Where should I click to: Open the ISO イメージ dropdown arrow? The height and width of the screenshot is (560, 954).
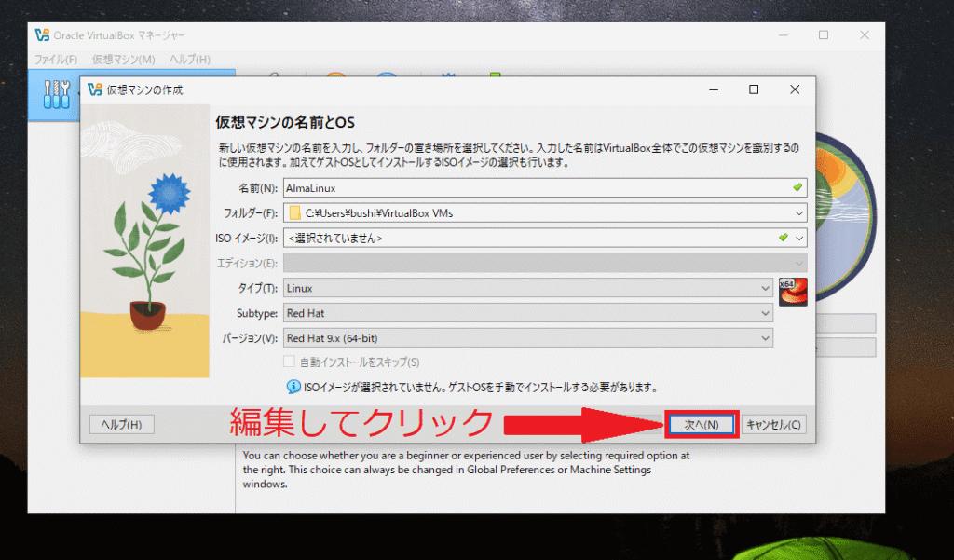coord(798,238)
